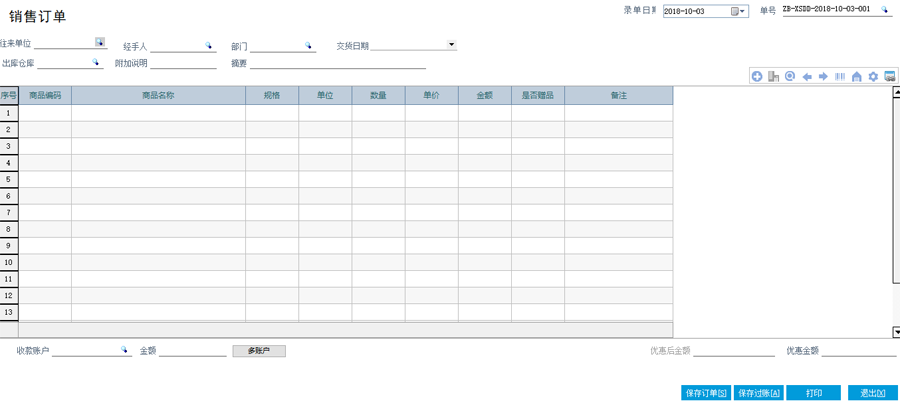The width and height of the screenshot is (900, 401).
Task: Click the 单位 column header
Action: tap(325, 96)
